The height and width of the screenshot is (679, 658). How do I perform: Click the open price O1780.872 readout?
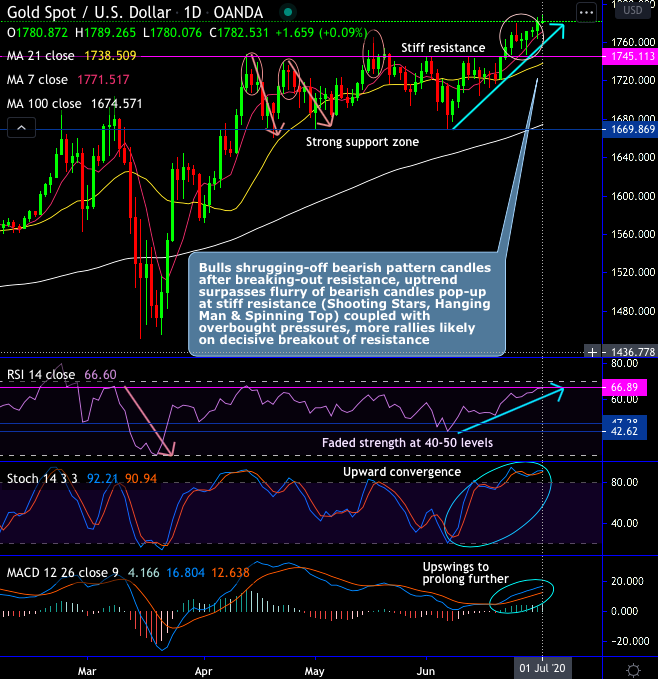click(37, 33)
